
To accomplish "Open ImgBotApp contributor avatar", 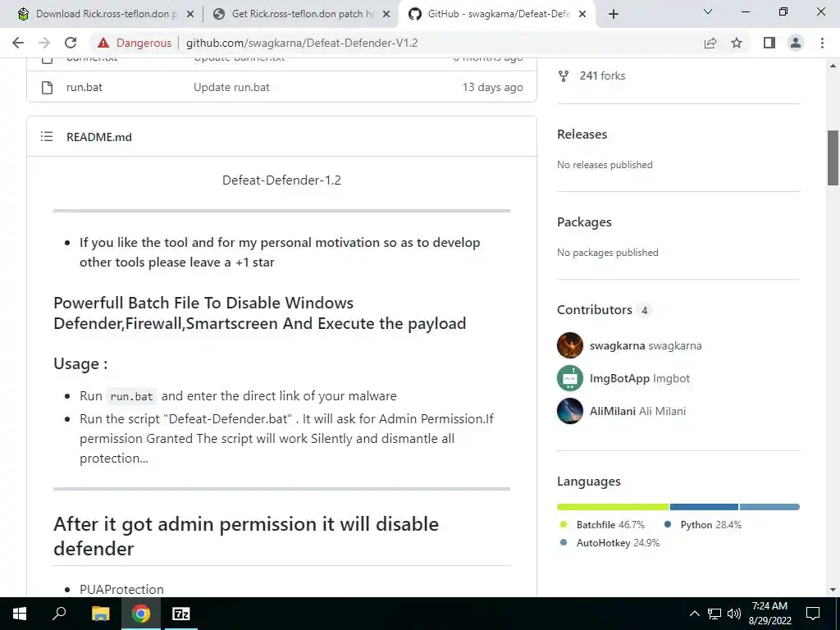I will point(570,378).
